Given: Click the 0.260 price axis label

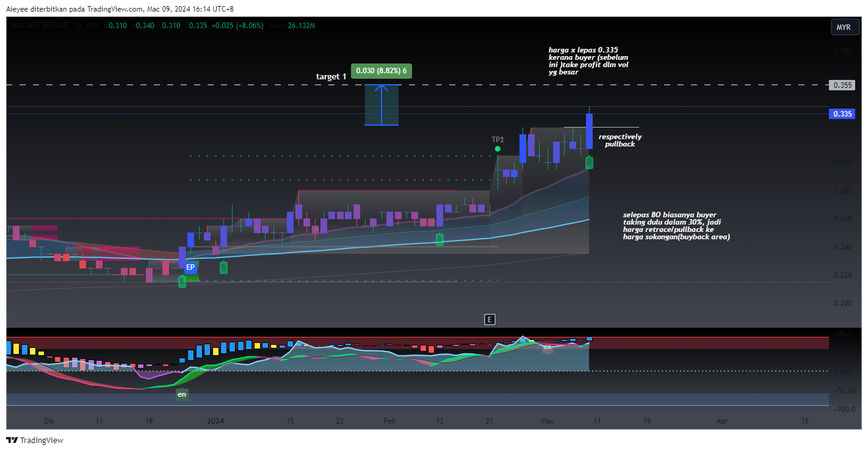Looking at the screenshot, I should coord(842,219).
